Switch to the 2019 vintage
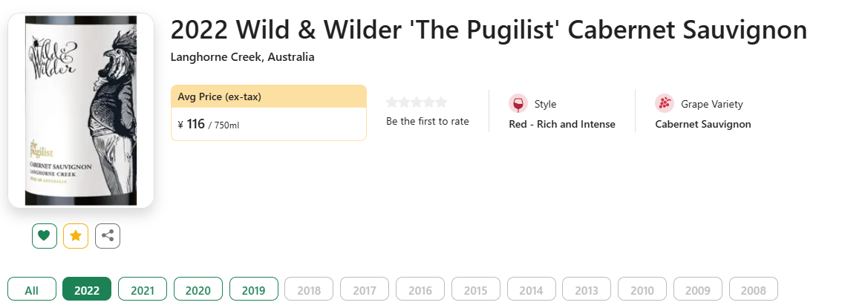 point(254,290)
